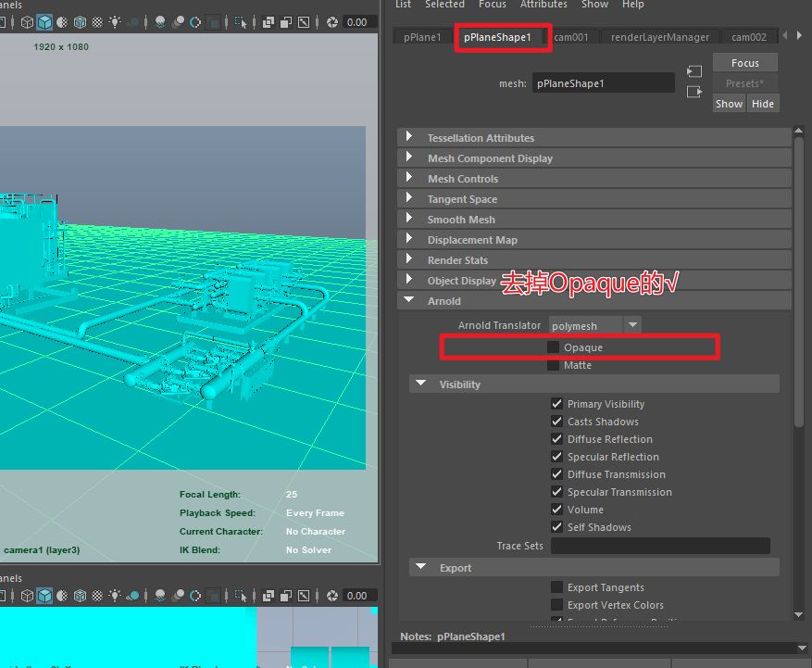Open the Selected menu
The width and height of the screenshot is (812, 668).
pos(444,4)
